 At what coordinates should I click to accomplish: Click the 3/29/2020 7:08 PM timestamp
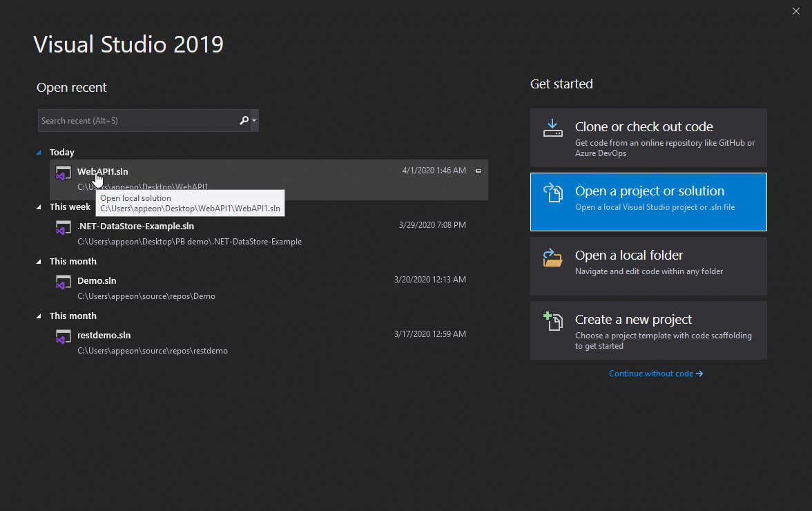tap(432, 224)
